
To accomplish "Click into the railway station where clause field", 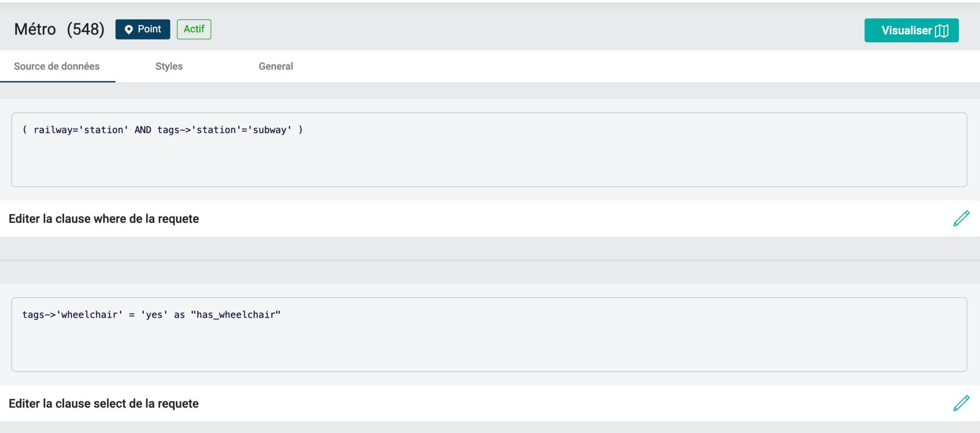I will (489, 150).
